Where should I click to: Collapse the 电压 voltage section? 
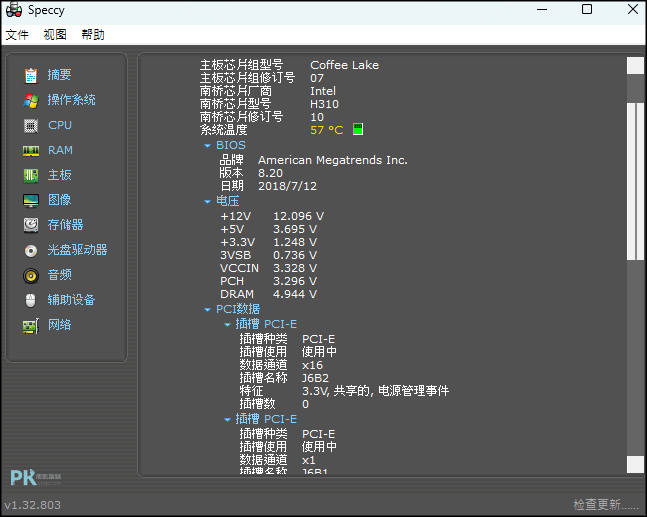(207, 202)
